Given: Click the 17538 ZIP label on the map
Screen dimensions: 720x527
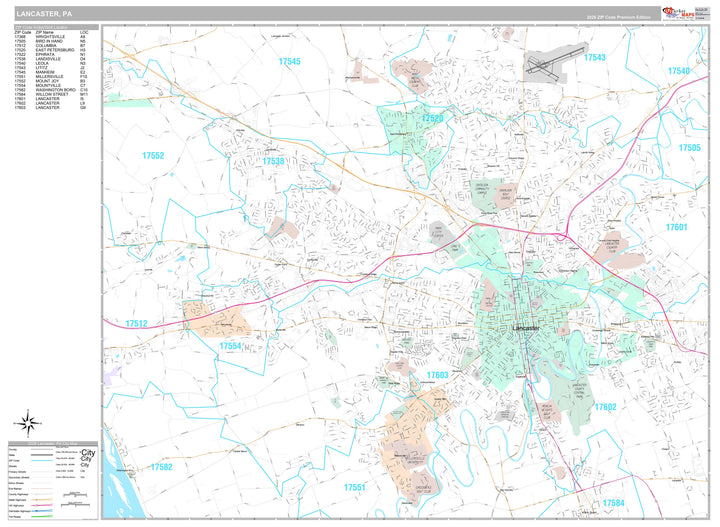Looking at the screenshot, I should point(273,161).
